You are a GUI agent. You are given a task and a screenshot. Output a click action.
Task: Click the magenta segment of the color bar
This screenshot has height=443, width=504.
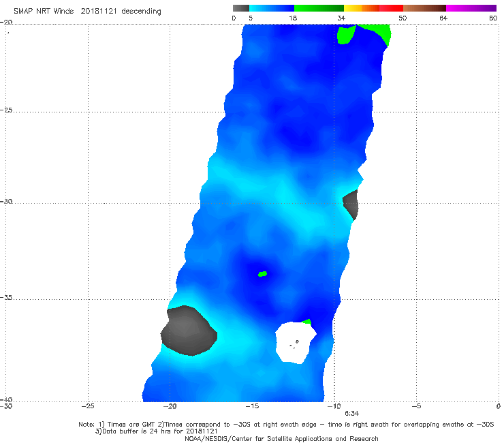(471, 8)
